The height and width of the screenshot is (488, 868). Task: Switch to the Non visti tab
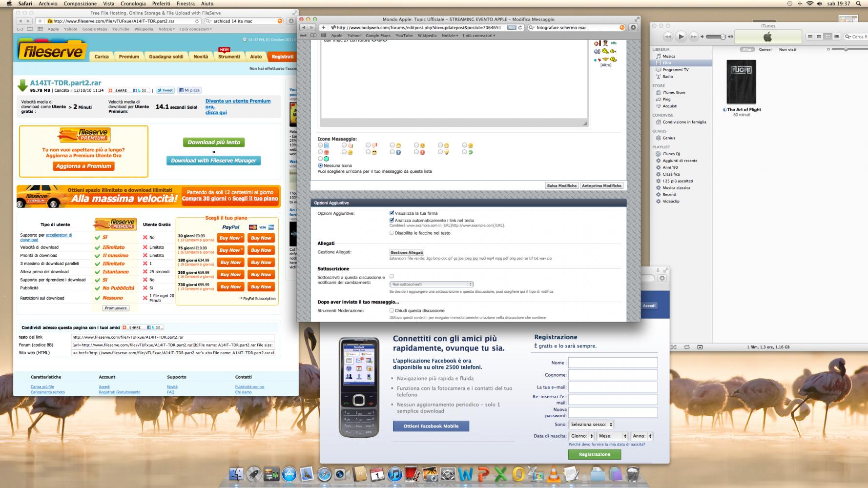click(x=787, y=49)
